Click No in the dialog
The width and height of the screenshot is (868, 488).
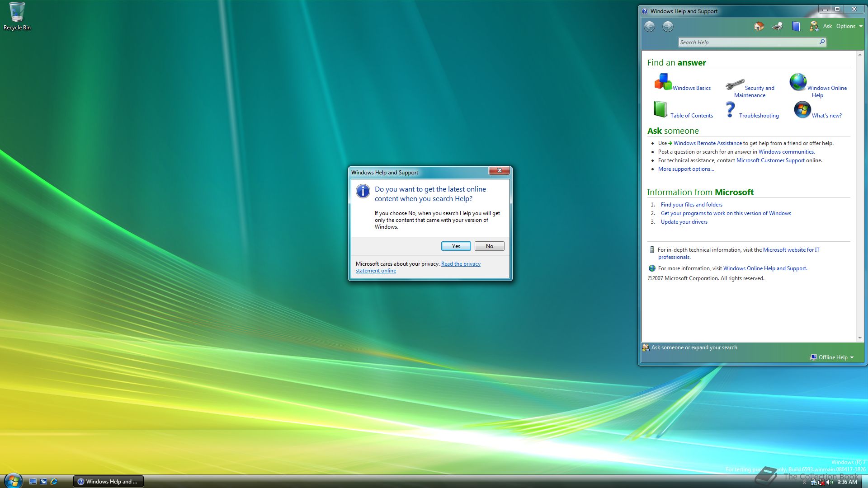click(x=490, y=246)
